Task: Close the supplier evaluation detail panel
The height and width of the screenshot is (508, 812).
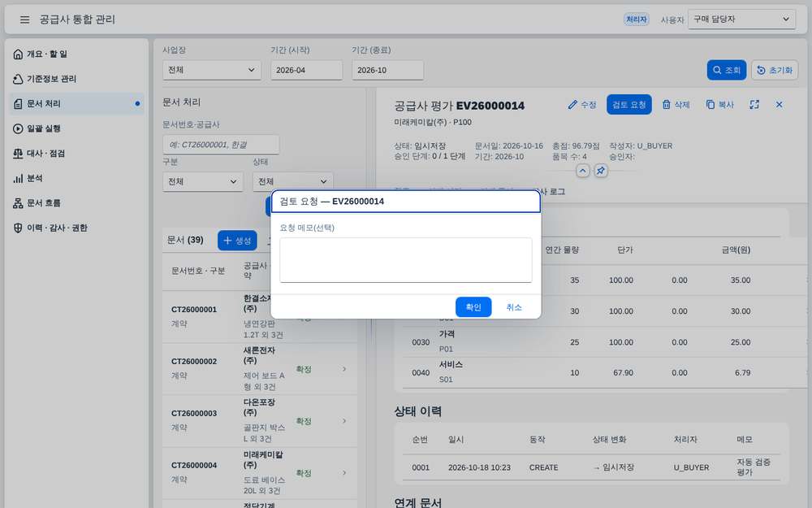Action: (779, 105)
